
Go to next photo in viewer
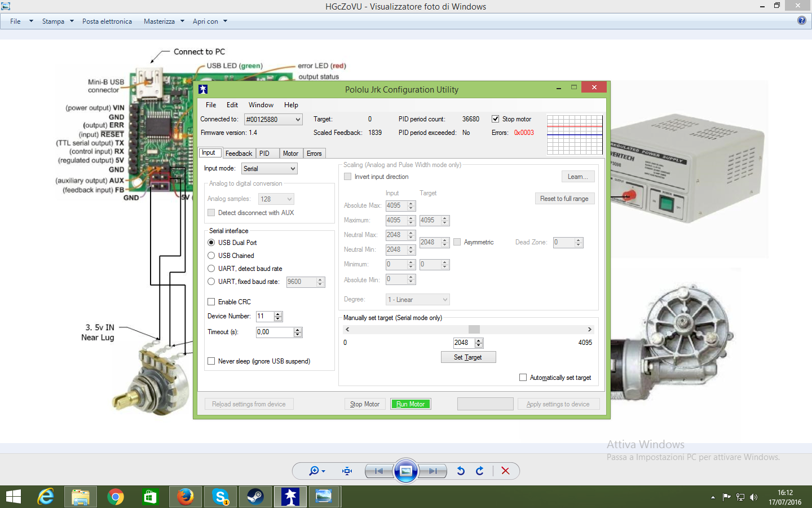pos(433,471)
